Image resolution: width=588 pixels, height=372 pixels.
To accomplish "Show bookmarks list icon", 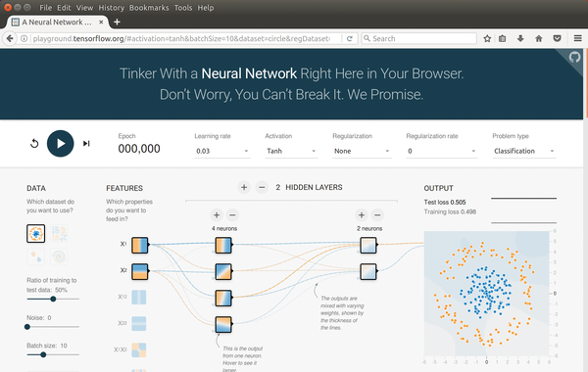I will point(502,38).
